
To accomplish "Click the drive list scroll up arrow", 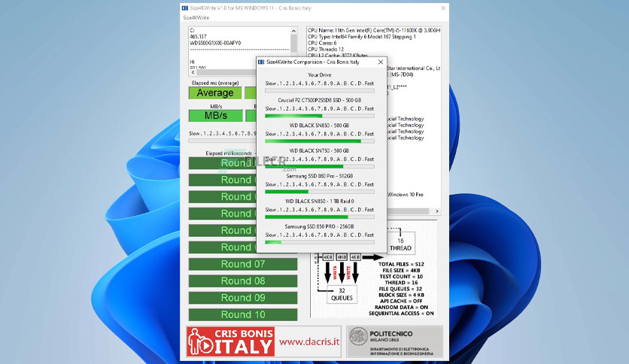I will 293,31.
